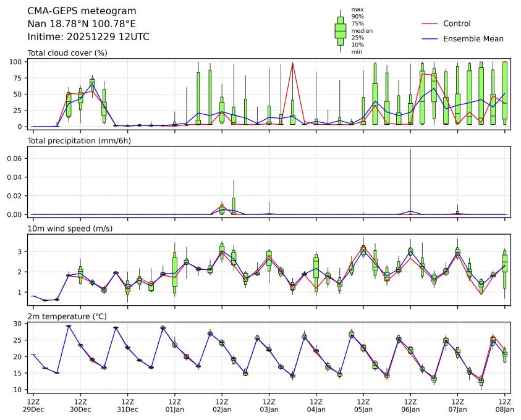Click the "max" label in box legend
This screenshot has height=420, width=521.
click(357, 9)
